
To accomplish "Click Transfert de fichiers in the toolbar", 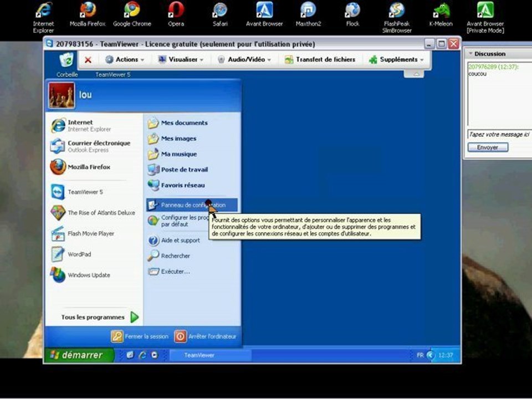I will point(320,59).
